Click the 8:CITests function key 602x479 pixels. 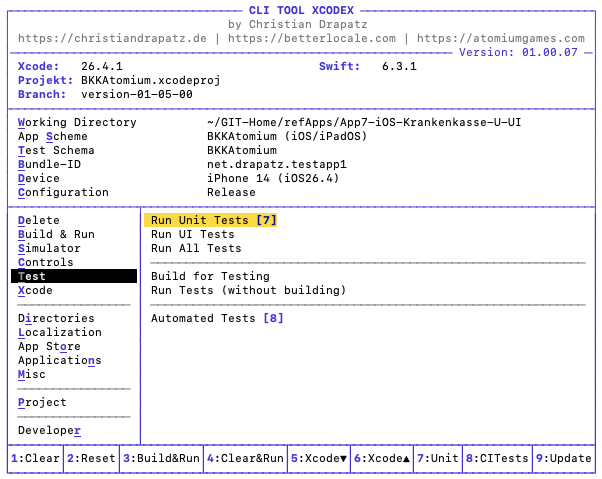497,458
